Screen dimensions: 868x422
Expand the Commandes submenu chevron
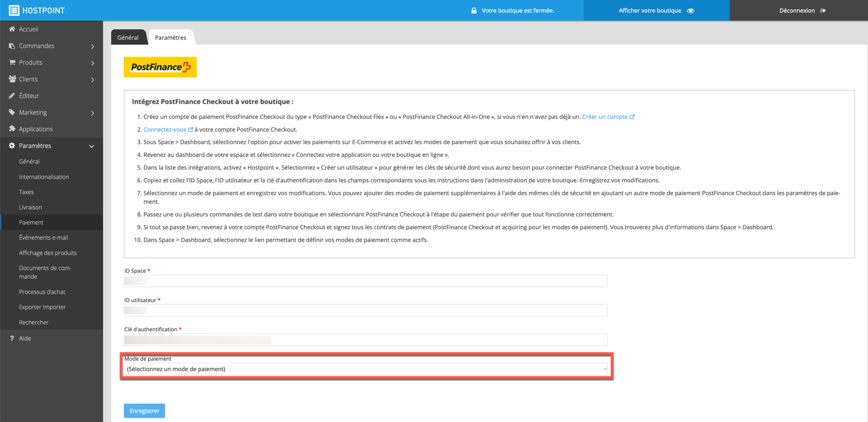93,47
